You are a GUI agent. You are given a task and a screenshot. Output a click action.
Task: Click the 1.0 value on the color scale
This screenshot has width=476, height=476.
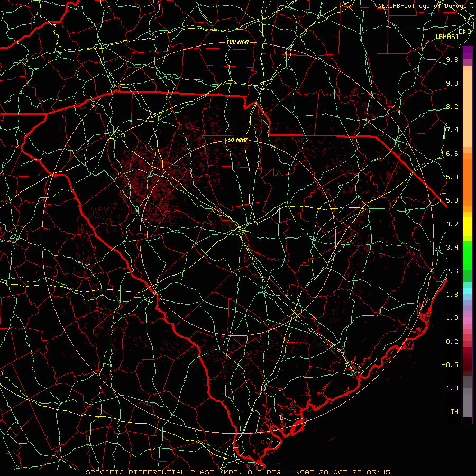coord(452,317)
